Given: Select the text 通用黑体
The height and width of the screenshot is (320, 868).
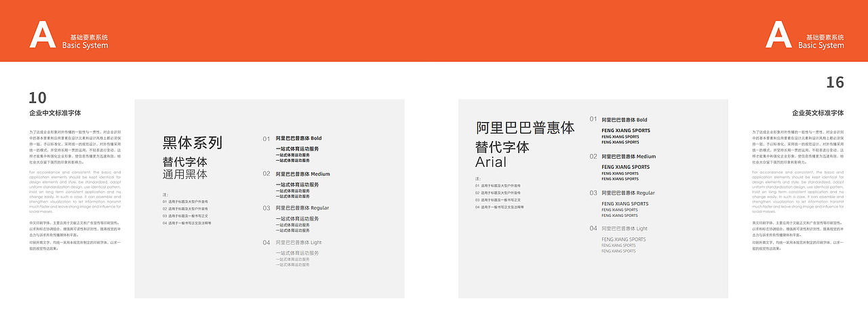Looking at the screenshot, I should [185, 174].
